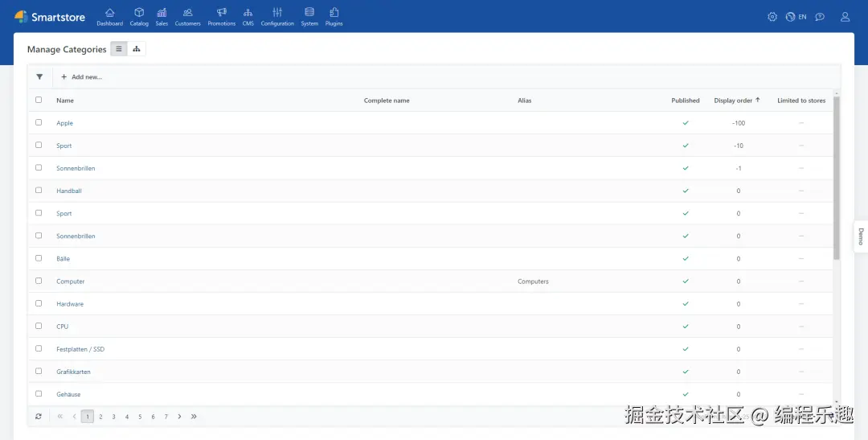The width and height of the screenshot is (868, 440).
Task: Open the Hardware category link
Action: pos(70,304)
